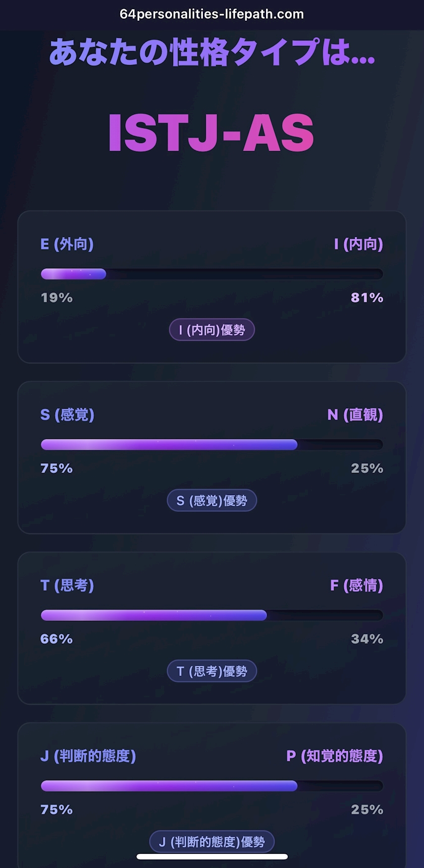Click the N (直観) label
The width and height of the screenshot is (424, 868).
coord(355,415)
